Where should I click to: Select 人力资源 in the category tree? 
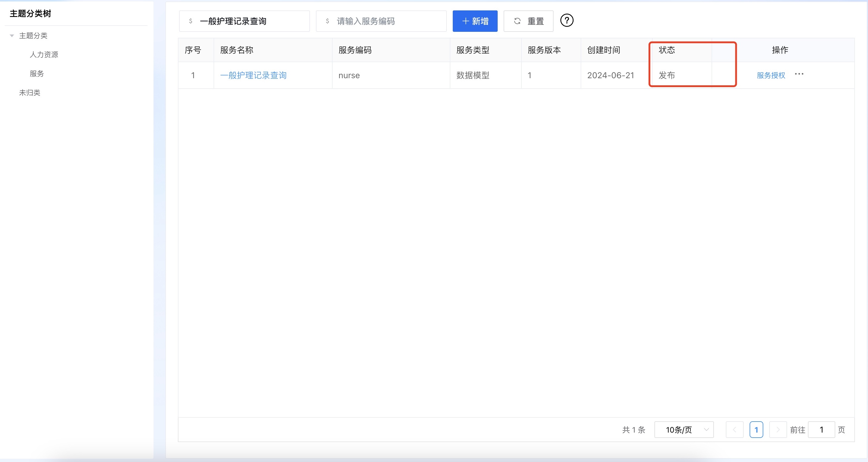(44, 54)
